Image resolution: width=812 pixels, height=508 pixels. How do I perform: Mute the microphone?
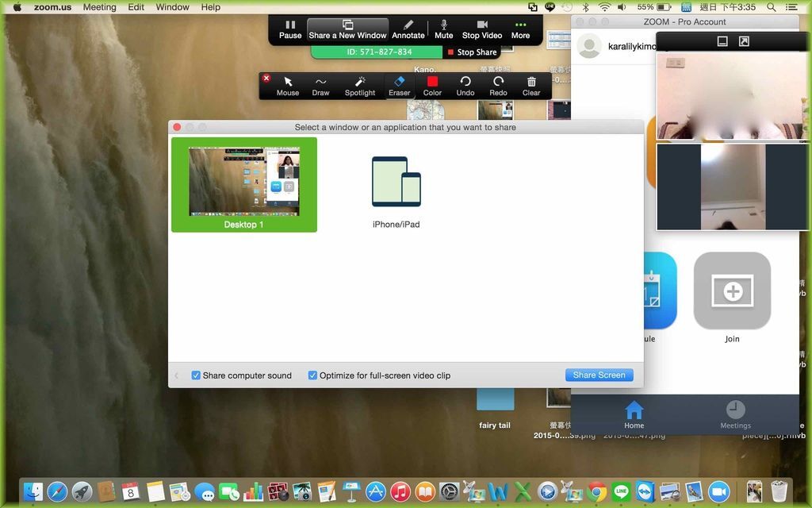444,29
